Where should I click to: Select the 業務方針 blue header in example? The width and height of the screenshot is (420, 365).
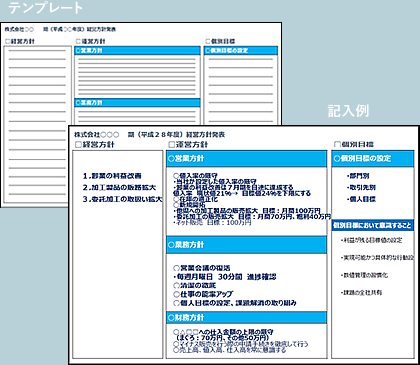click(x=247, y=245)
